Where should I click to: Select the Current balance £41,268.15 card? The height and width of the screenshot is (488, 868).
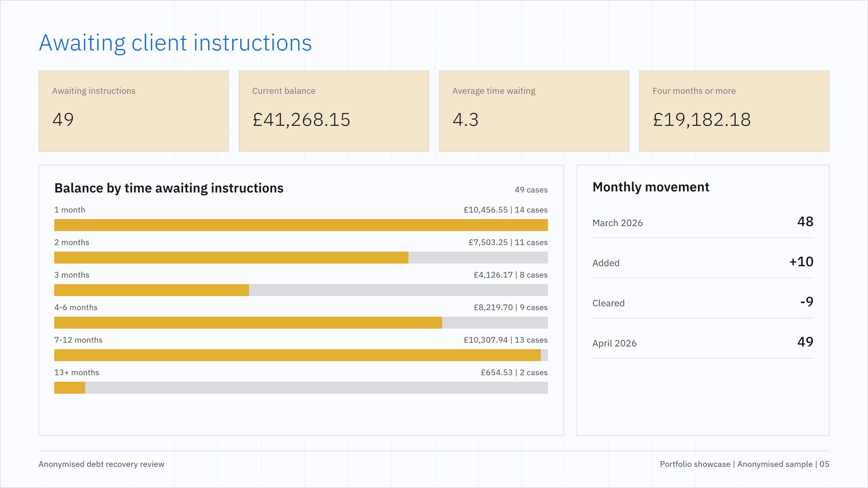point(334,111)
